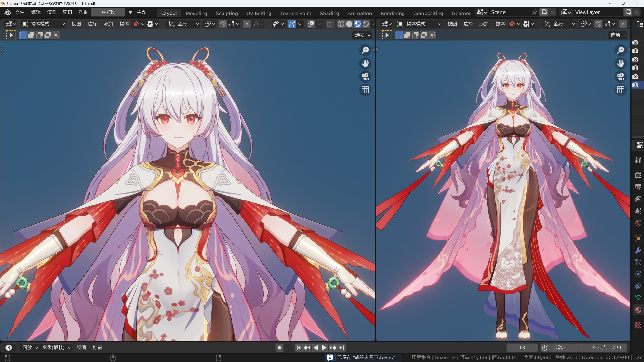Toggle camera view in right viewport

(x=620, y=77)
